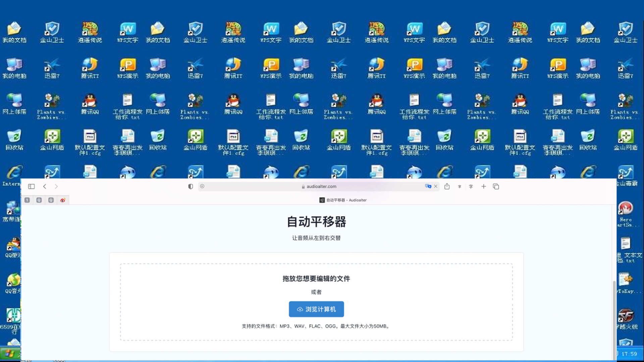
Task: Click the 自动平移器 page heading
Action: (316, 222)
